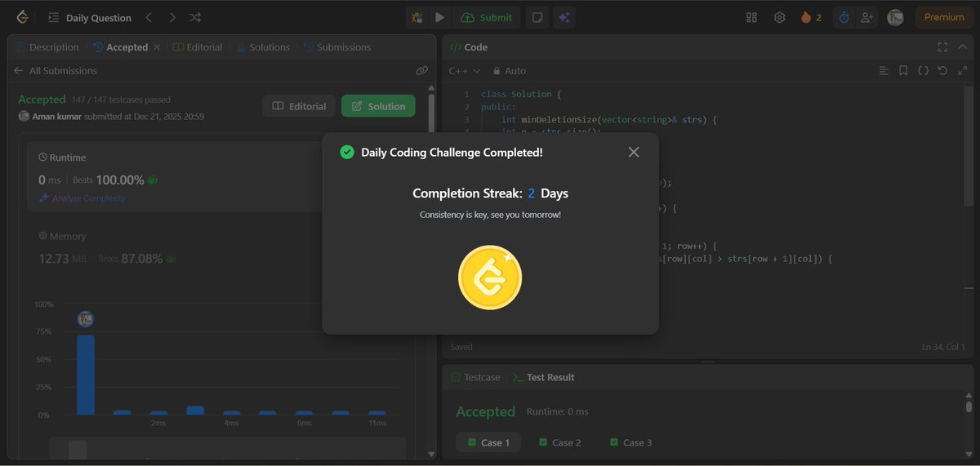This screenshot has width=980, height=466.
Task: Switch to the Solutions tab
Action: [263, 47]
